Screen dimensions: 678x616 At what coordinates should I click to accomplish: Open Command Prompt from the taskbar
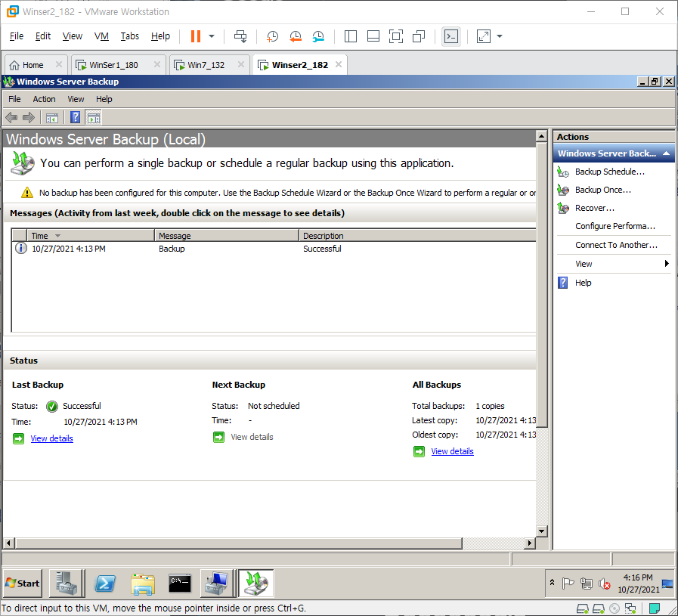tap(180, 583)
